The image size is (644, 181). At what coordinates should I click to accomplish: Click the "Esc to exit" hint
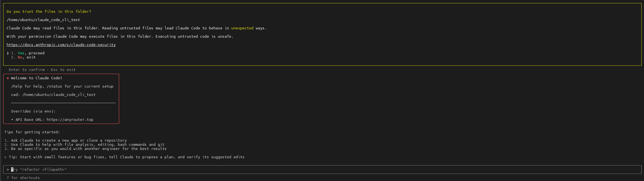[63, 70]
